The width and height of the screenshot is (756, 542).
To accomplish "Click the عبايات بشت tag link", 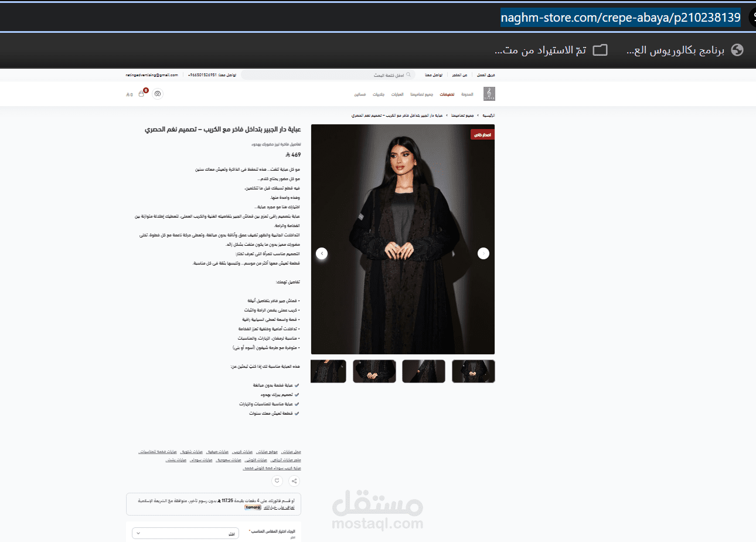I will pyautogui.click(x=176, y=460).
